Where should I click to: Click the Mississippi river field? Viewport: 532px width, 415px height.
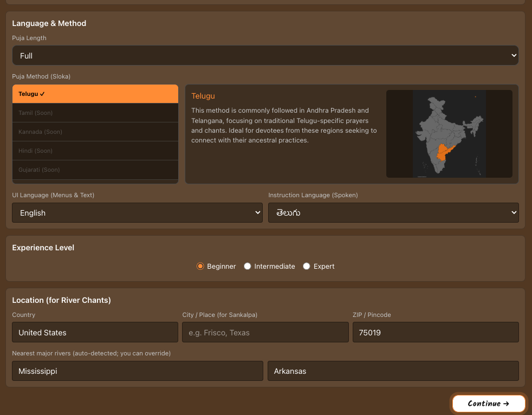pyautogui.click(x=138, y=371)
